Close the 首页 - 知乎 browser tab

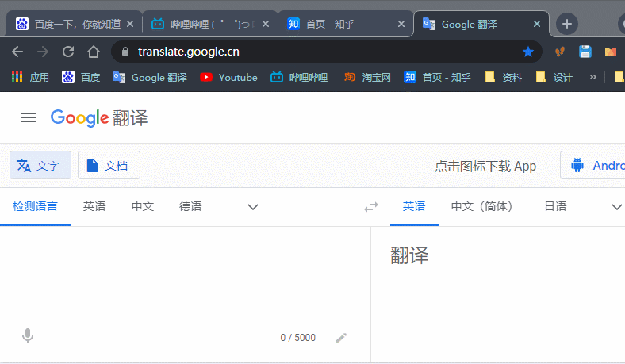[x=401, y=24]
